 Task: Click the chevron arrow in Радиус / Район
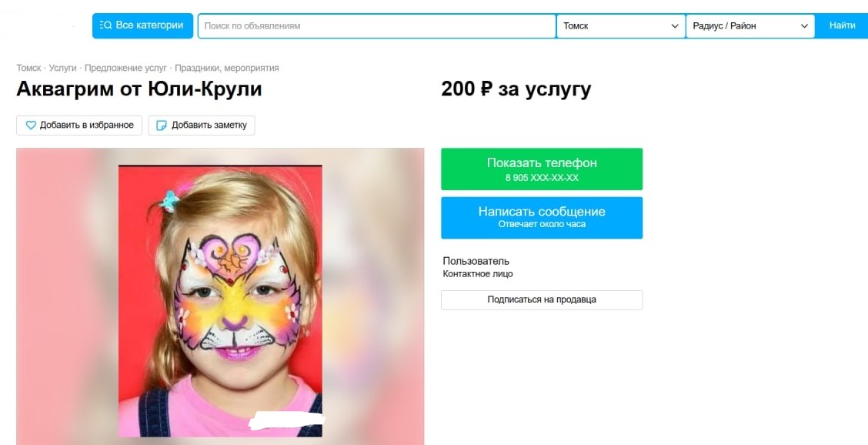[x=804, y=26]
